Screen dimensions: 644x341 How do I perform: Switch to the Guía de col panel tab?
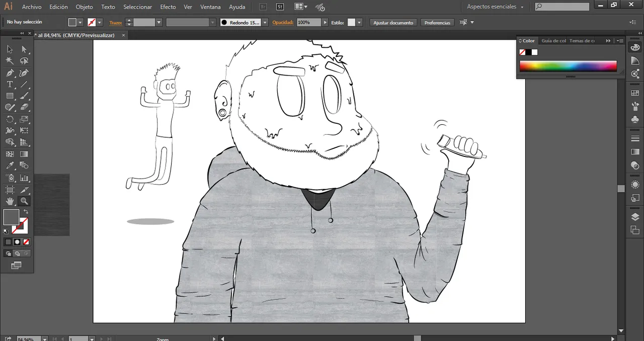[x=553, y=41]
